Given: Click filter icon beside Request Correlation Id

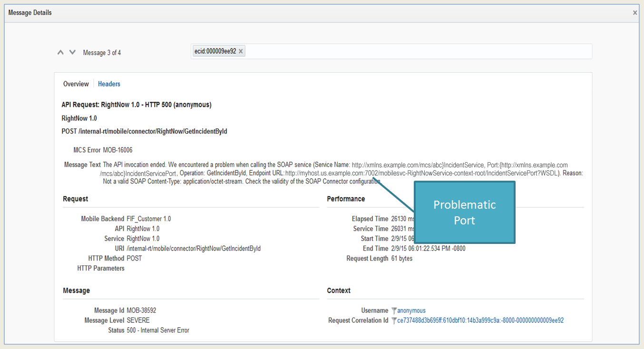Looking at the screenshot, I should (x=394, y=321).
